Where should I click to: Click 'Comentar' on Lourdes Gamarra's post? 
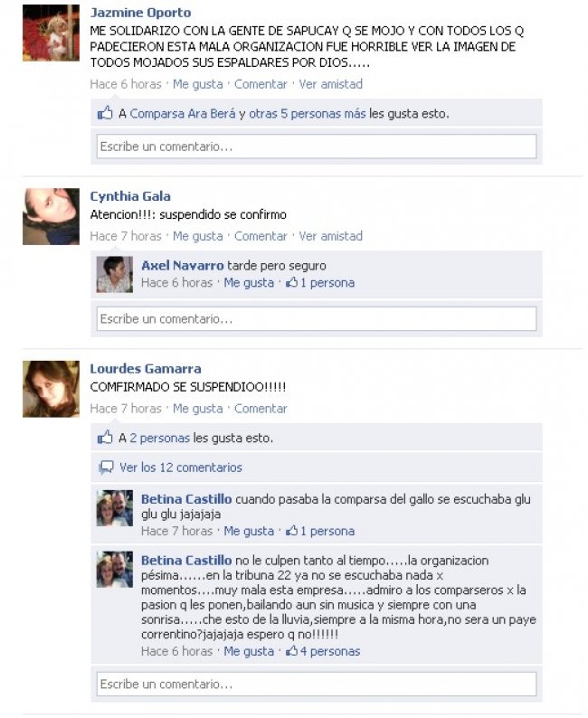261,409
